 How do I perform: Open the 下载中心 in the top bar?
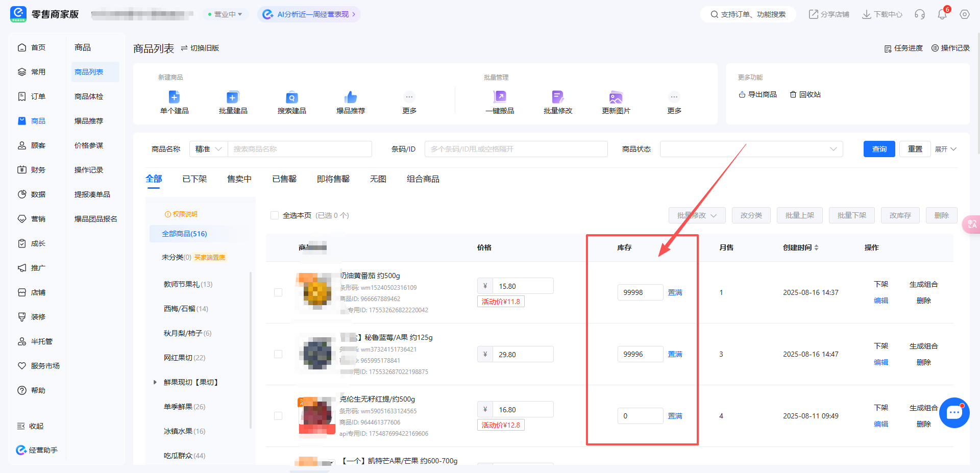(881, 14)
